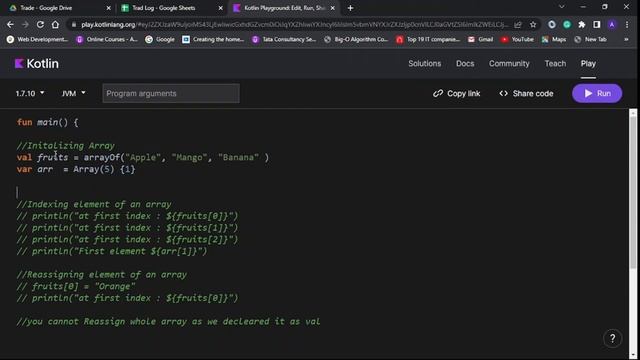This screenshot has width=640, height=360.
Task: Close the Trad Log - Google Sheets tab
Action: [220, 8]
